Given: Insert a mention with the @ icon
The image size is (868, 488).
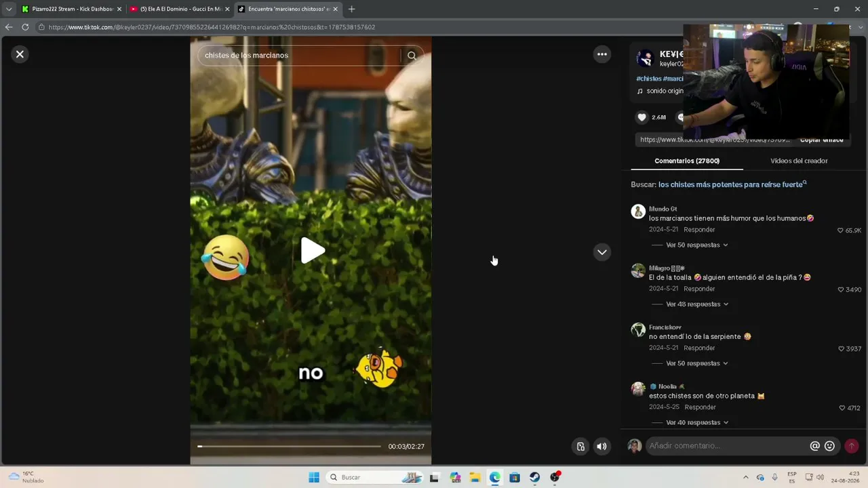Looking at the screenshot, I should 815,446.
